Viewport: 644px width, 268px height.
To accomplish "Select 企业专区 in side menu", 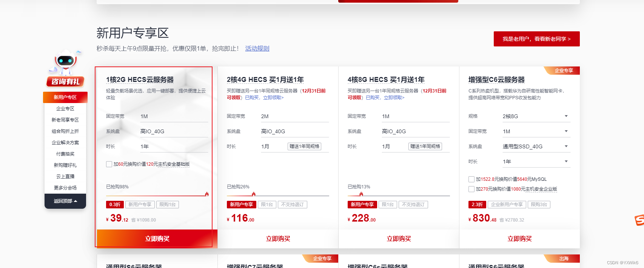I will (x=65, y=109).
